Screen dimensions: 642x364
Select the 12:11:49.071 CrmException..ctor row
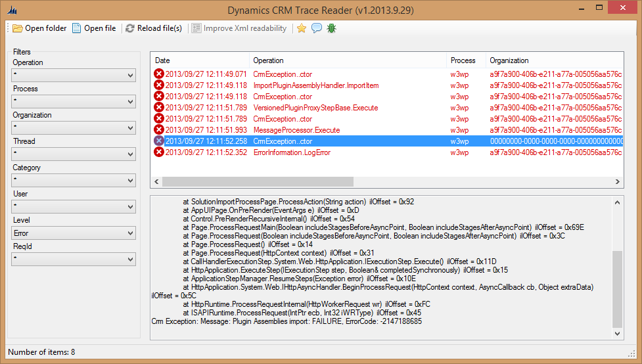(387, 74)
